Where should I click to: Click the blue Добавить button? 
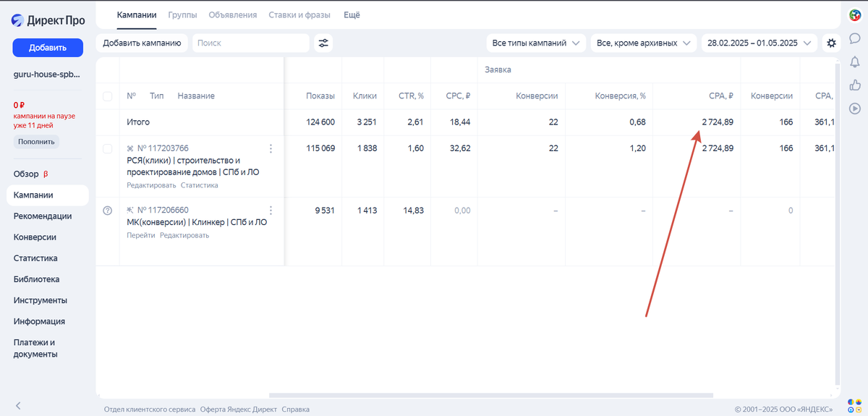48,48
